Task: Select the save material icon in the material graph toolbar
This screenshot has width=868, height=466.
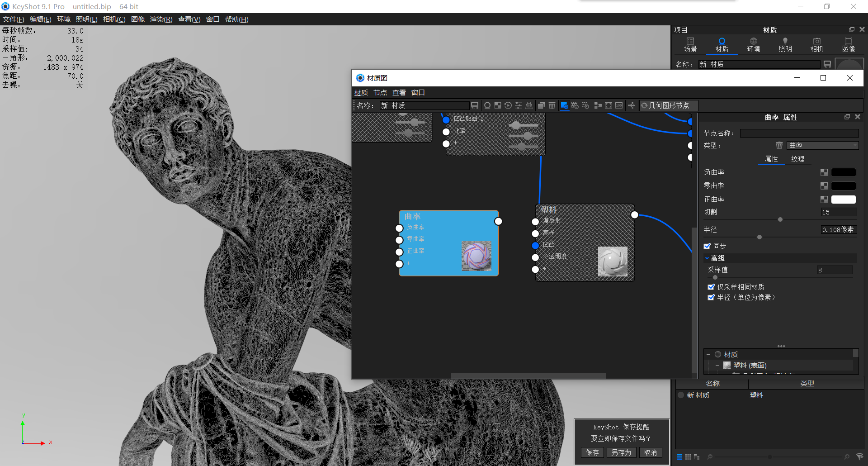Action: pyautogui.click(x=475, y=105)
